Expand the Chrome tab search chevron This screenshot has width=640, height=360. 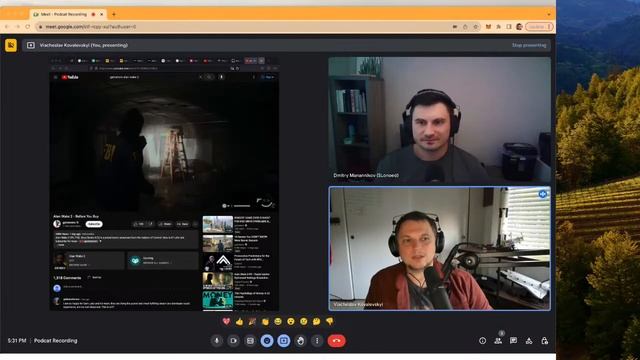tap(549, 14)
